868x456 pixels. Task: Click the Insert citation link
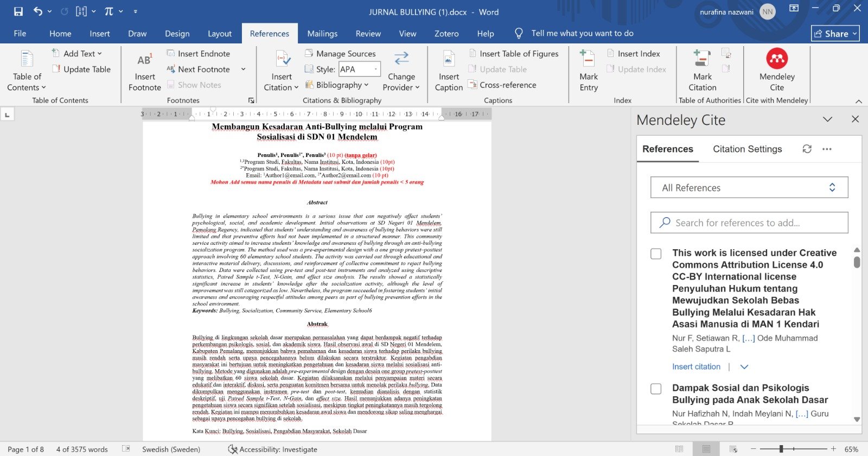(x=696, y=367)
